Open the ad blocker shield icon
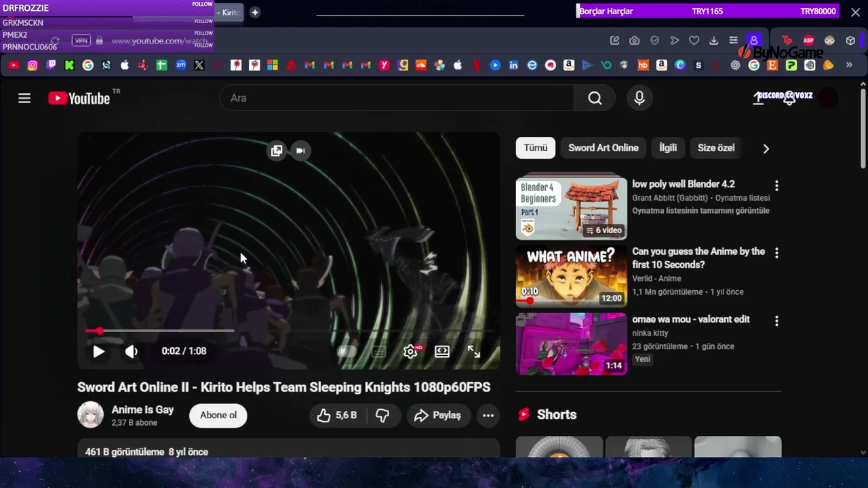This screenshot has height=488, width=868. (654, 41)
